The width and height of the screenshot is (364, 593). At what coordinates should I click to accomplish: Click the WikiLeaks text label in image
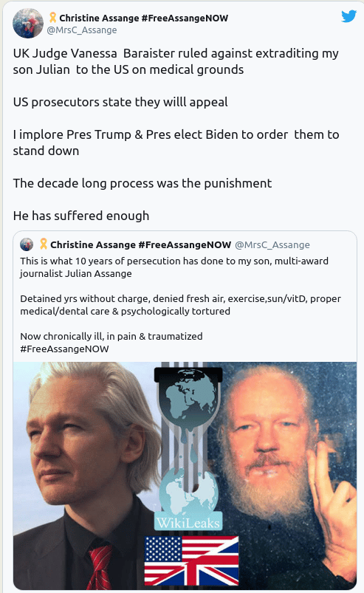pos(188,523)
